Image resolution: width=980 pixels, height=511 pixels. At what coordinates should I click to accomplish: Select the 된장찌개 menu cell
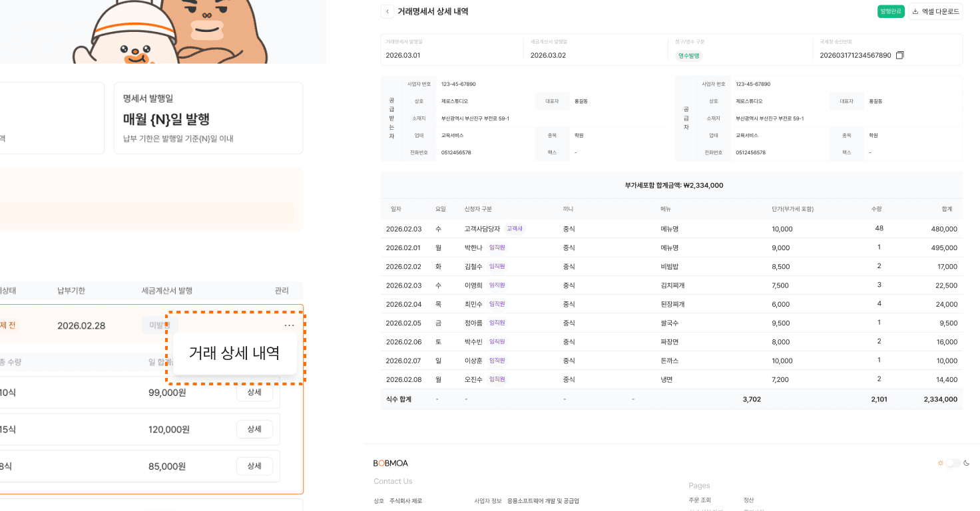point(672,304)
